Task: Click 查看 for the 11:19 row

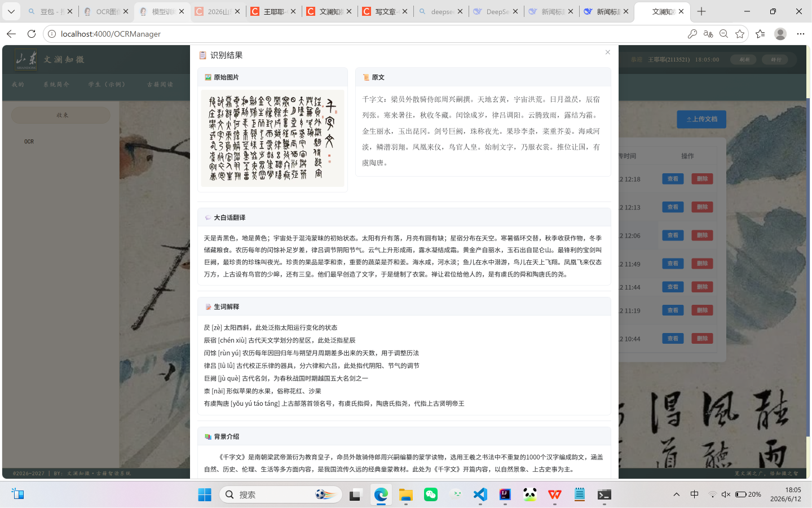Action: (673, 310)
